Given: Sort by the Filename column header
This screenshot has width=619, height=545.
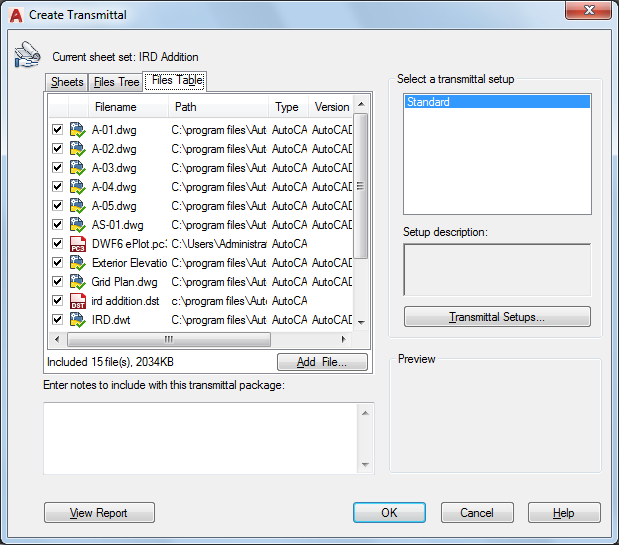Looking at the screenshot, I should coord(115,107).
